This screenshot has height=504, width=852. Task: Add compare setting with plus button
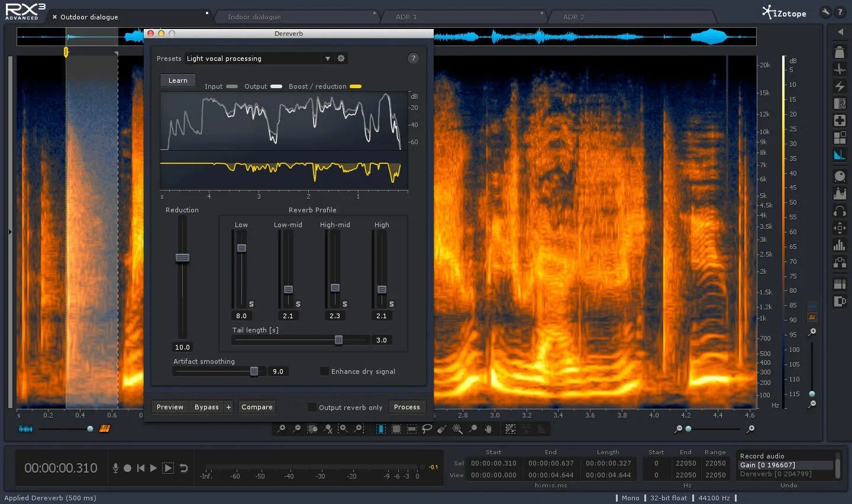pyautogui.click(x=228, y=407)
